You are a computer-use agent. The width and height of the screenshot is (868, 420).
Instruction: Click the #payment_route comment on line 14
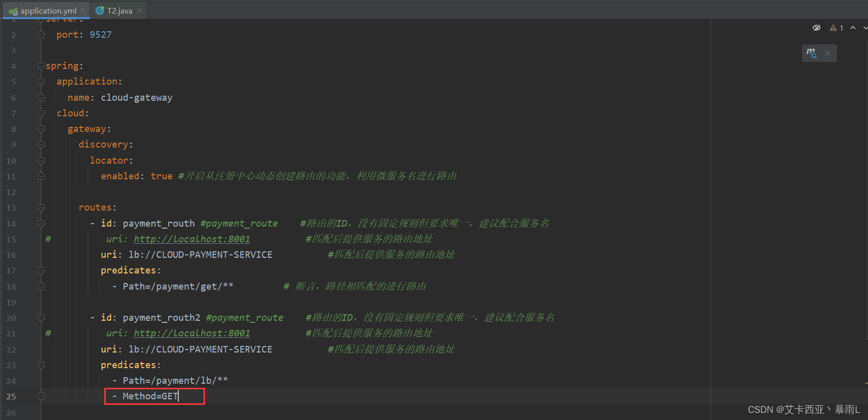(239, 224)
